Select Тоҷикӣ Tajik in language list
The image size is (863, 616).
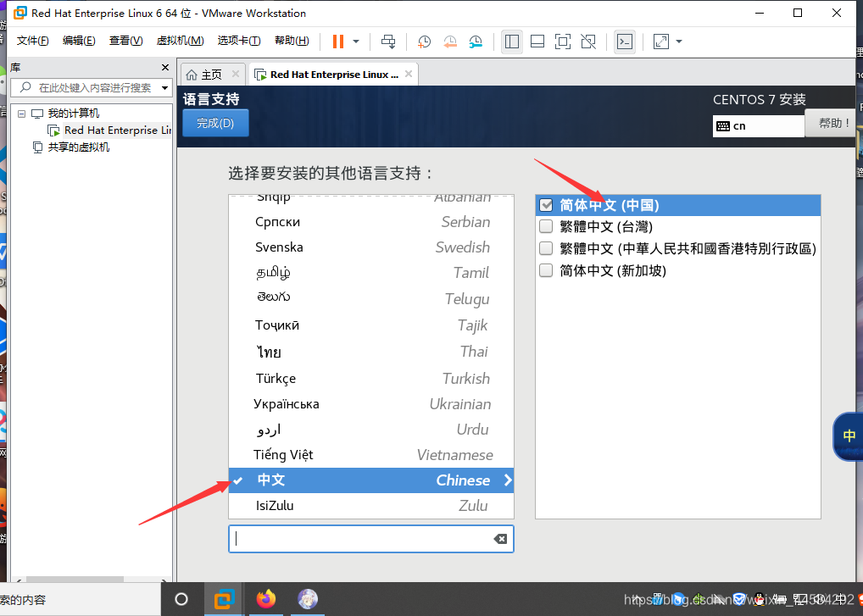pyautogui.click(x=371, y=325)
